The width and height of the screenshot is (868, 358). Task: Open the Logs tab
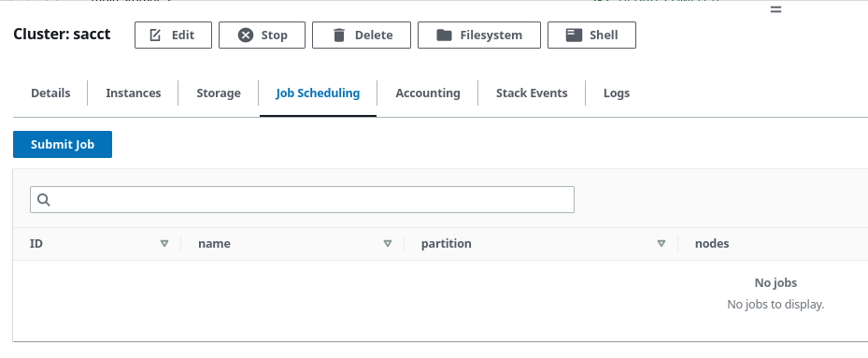[x=617, y=93]
